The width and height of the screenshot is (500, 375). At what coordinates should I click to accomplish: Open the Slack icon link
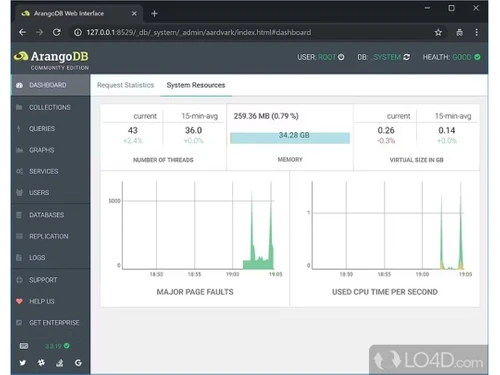pos(41,363)
